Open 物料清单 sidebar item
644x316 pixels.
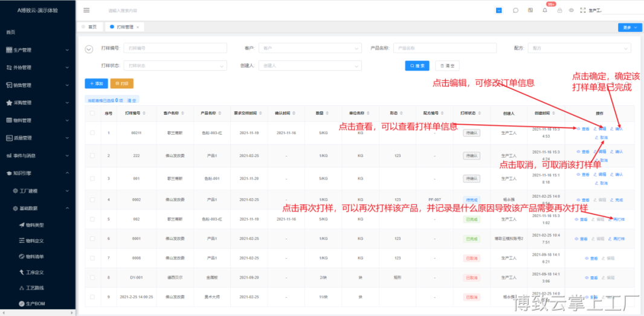31,256
